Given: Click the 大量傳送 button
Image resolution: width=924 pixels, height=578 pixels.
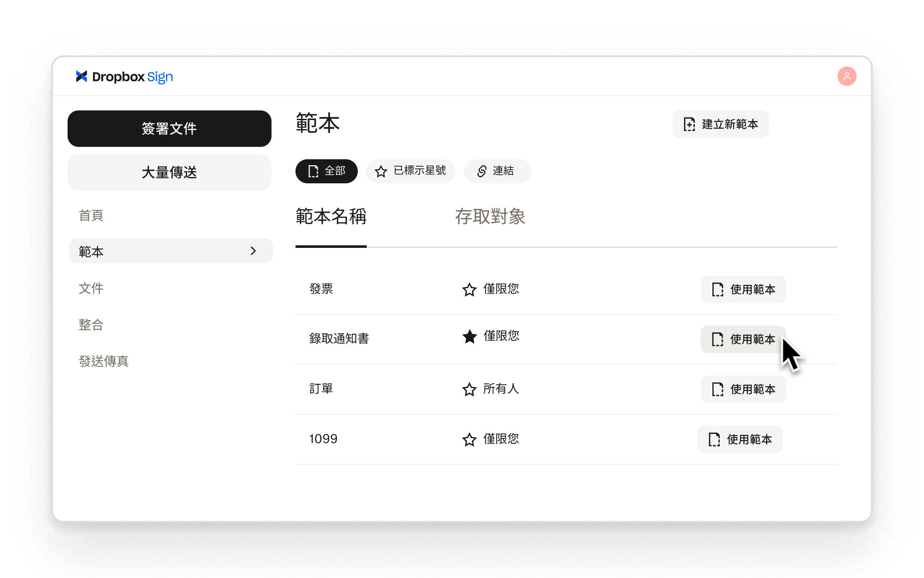Looking at the screenshot, I should (169, 172).
